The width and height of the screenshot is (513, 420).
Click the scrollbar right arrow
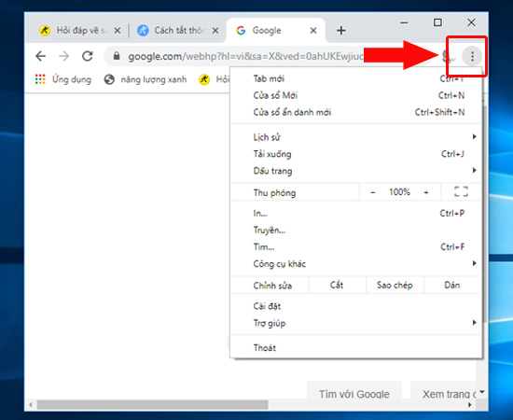pos(470,405)
